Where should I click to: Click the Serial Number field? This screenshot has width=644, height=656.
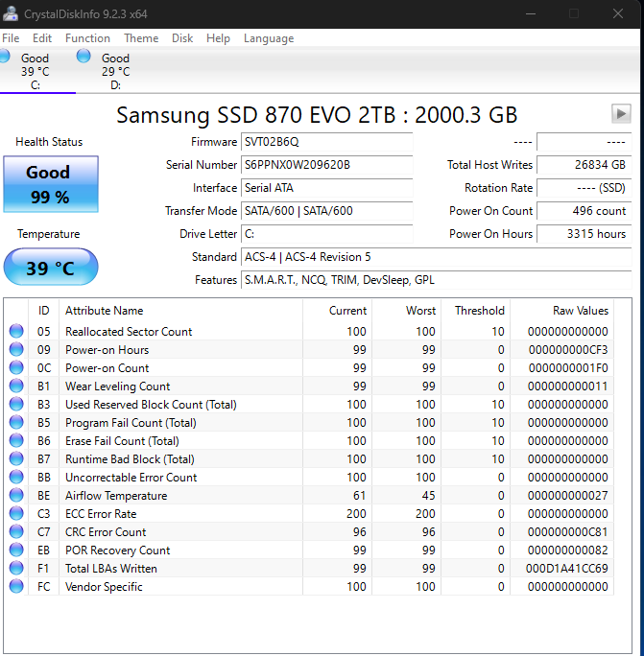326,165
